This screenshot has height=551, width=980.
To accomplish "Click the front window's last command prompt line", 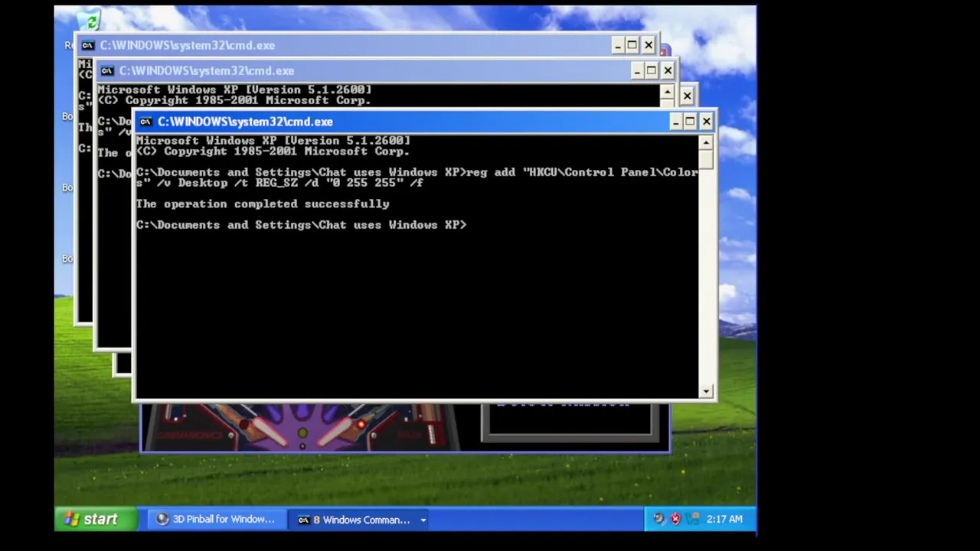I will (x=302, y=225).
